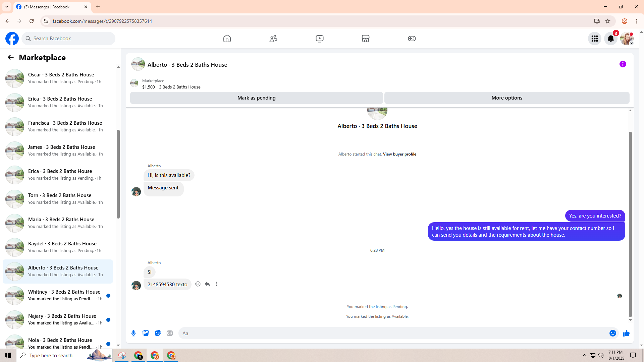Open Nola's unread chat
644x362 pixels.
58,342
